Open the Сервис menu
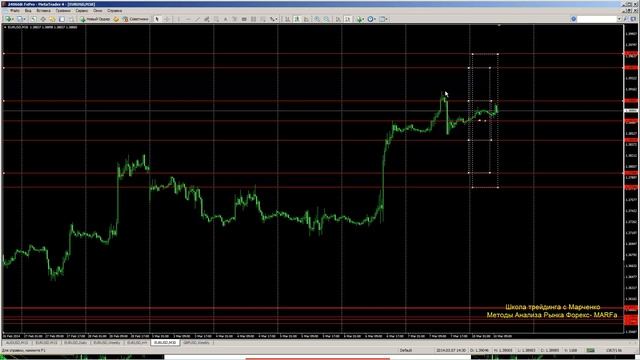Viewport: 640px width, 360px height. coord(82,11)
